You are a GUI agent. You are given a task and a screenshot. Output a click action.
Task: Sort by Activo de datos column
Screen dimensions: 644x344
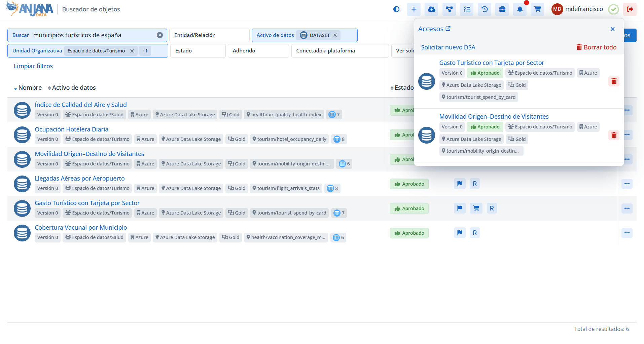73,88
